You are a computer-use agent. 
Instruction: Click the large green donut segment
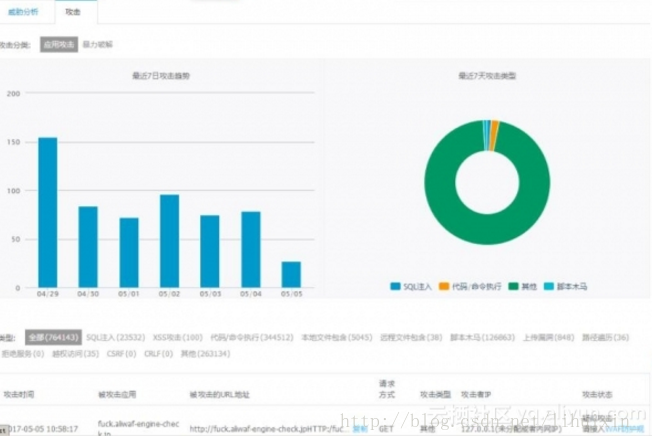487,229
